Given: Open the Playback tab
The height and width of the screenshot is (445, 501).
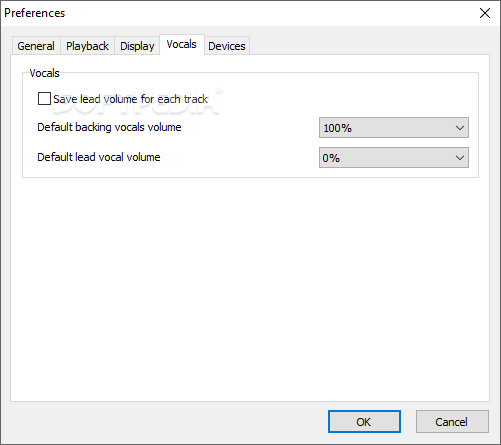Looking at the screenshot, I should pyautogui.click(x=87, y=46).
